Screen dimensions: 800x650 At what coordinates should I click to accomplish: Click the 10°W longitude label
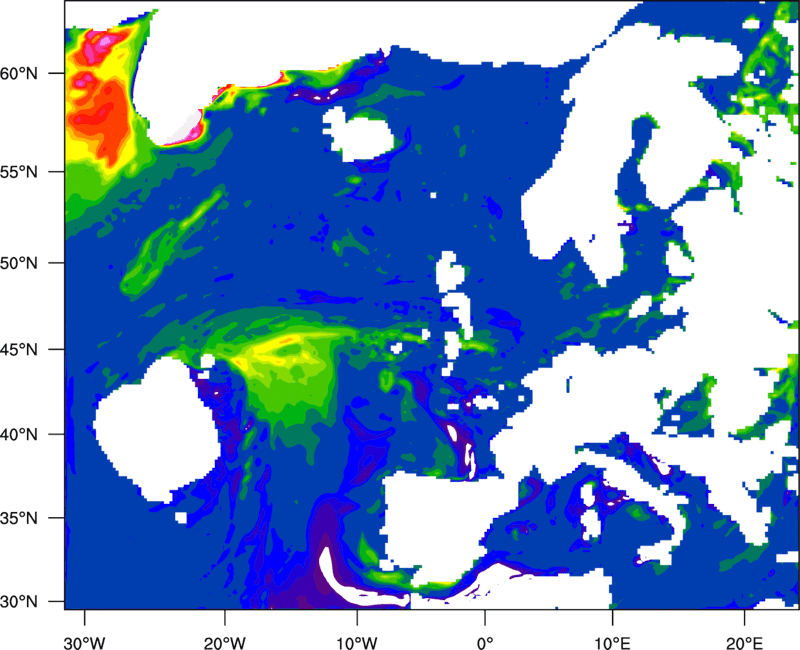[357, 642]
